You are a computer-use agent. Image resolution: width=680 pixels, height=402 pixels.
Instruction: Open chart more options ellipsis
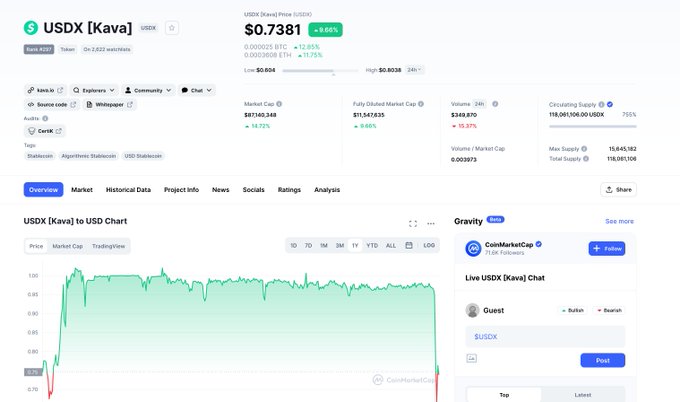tap(431, 224)
